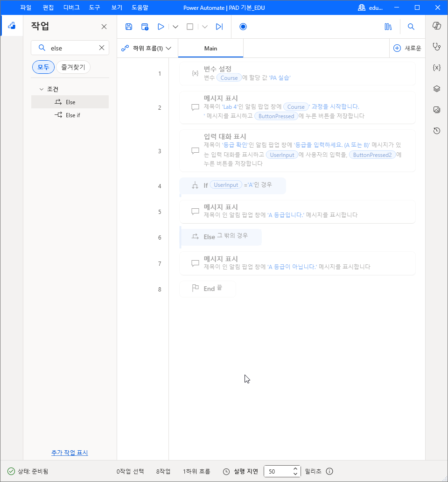Click the ButtonPressed variable chip in line 2
This screenshot has width=448, height=482.
click(x=276, y=116)
